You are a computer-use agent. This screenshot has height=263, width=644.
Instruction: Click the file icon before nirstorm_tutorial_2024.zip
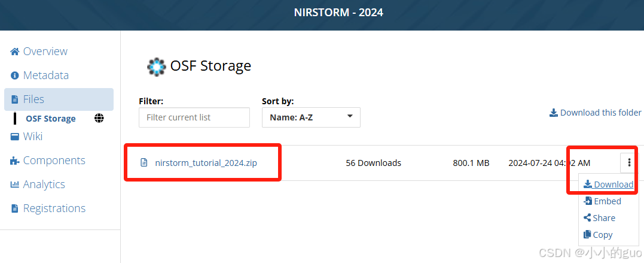point(144,162)
